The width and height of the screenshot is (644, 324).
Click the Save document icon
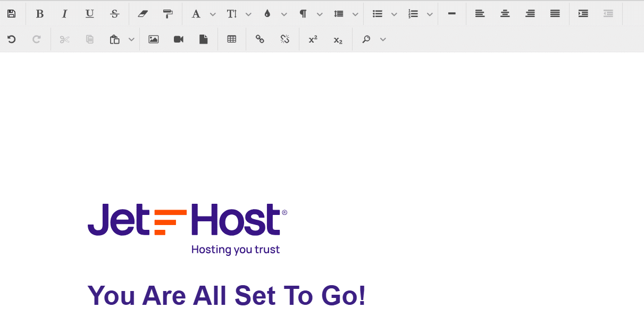[x=12, y=14]
